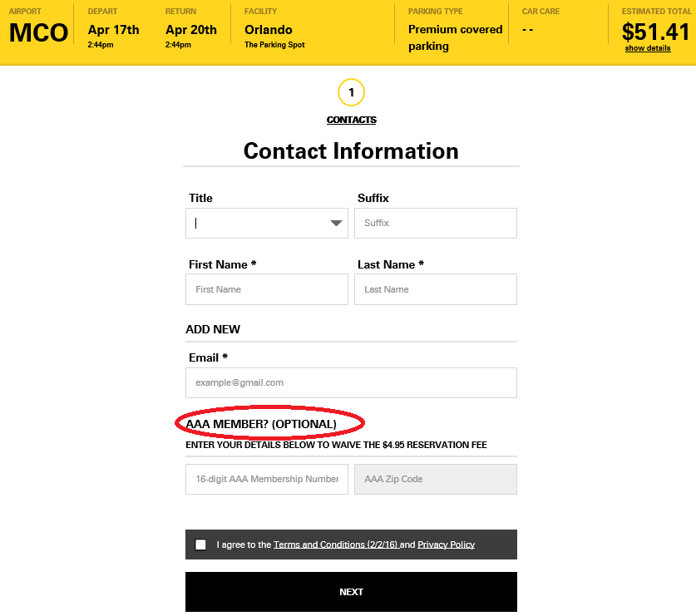Click the Premium covered parking type
Image resolution: width=696 pixels, height=616 pixels.
455,37
